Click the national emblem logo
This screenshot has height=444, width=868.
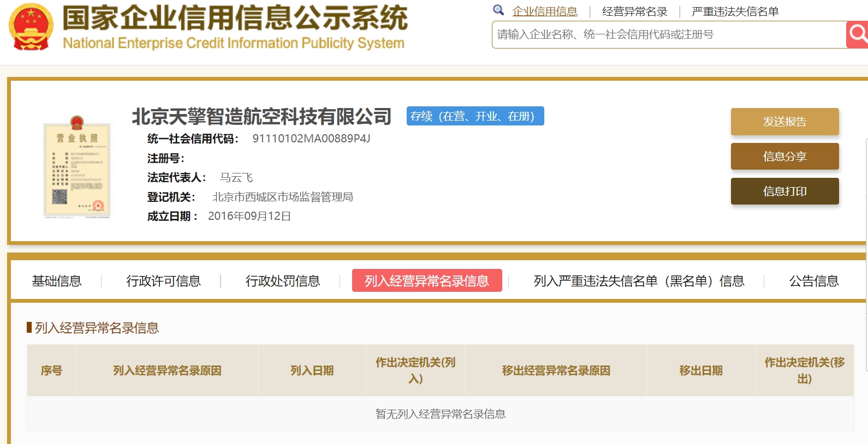31,27
